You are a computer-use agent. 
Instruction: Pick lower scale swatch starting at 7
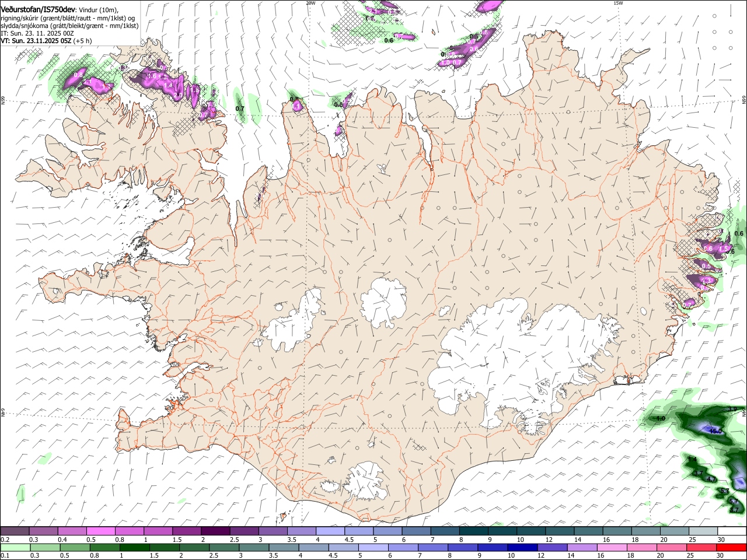pos(432,547)
